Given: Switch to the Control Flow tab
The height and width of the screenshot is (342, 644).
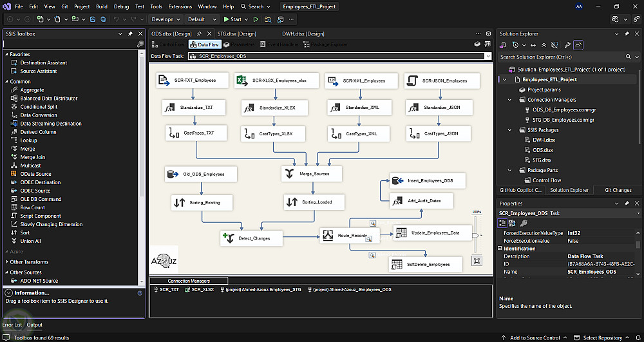Looking at the screenshot, I should 168,44.
